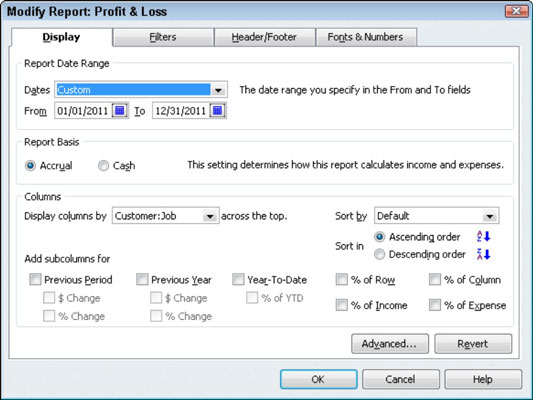Open the To date calendar picker
Screen dimensions: 533x400
(218, 111)
